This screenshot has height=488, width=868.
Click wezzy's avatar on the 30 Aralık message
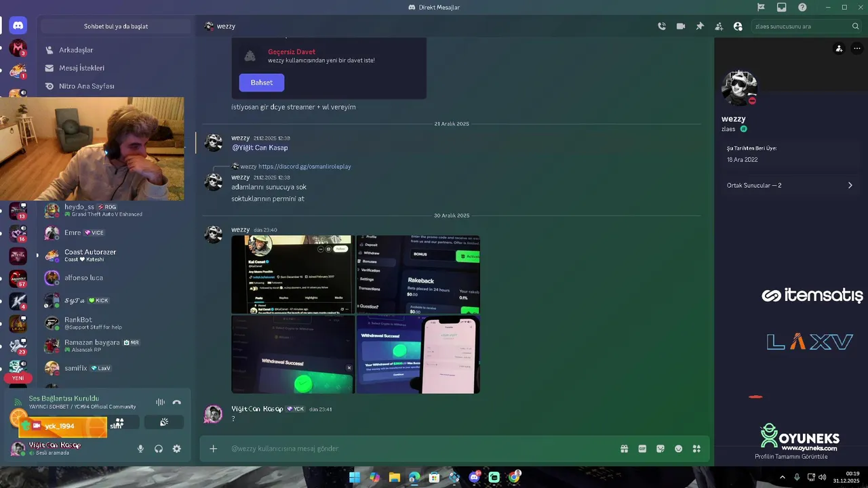214,234
